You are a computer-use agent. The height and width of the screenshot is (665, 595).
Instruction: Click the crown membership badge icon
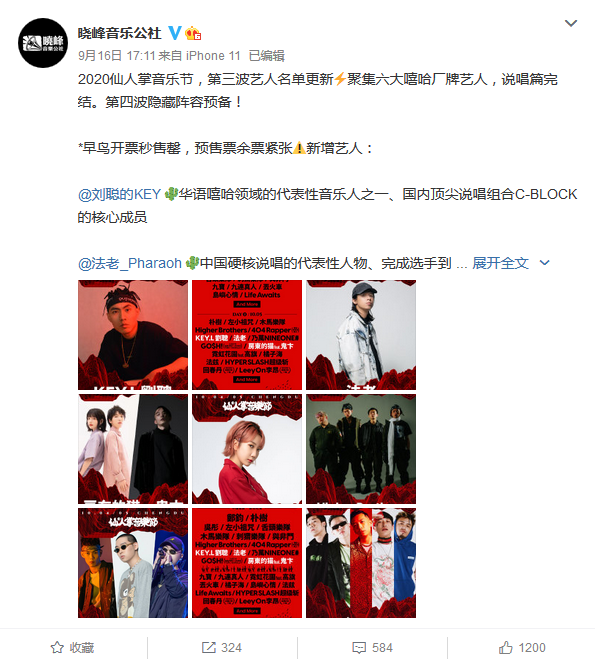tap(193, 33)
